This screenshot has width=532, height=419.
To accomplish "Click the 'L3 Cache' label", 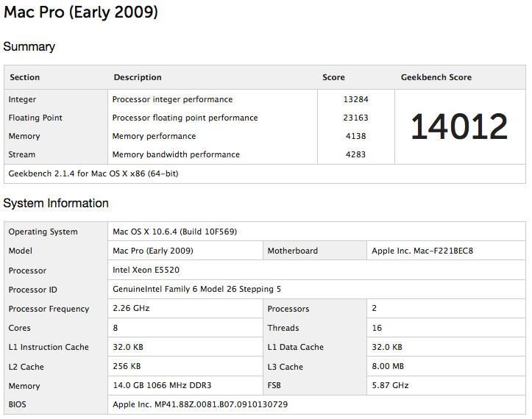I will tap(285, 367).
